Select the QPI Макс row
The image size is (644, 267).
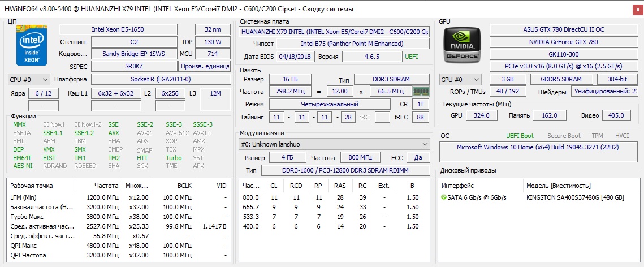coord(119,246)
